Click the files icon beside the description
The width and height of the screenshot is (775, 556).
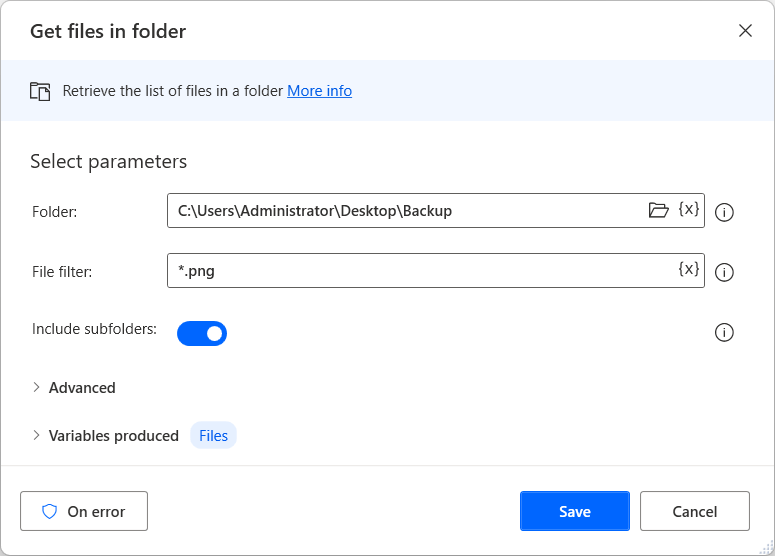40,91
